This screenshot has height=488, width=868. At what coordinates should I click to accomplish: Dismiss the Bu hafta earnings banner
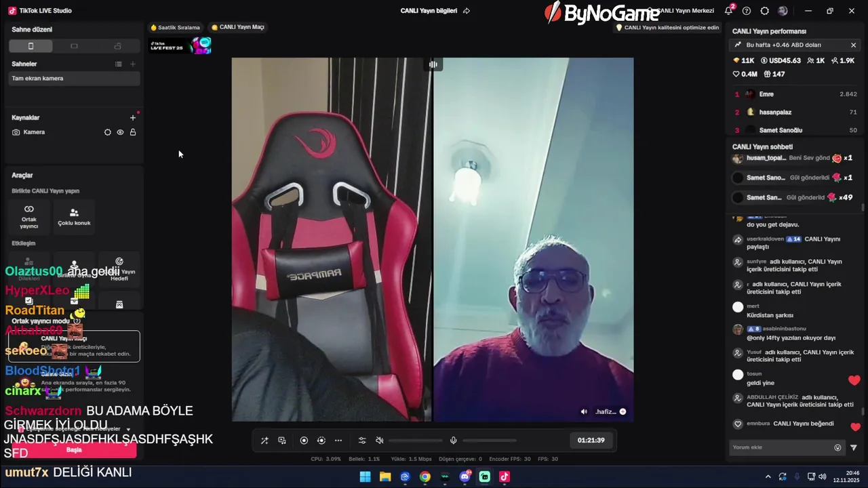pyautogui.click(x=853, y=45)
